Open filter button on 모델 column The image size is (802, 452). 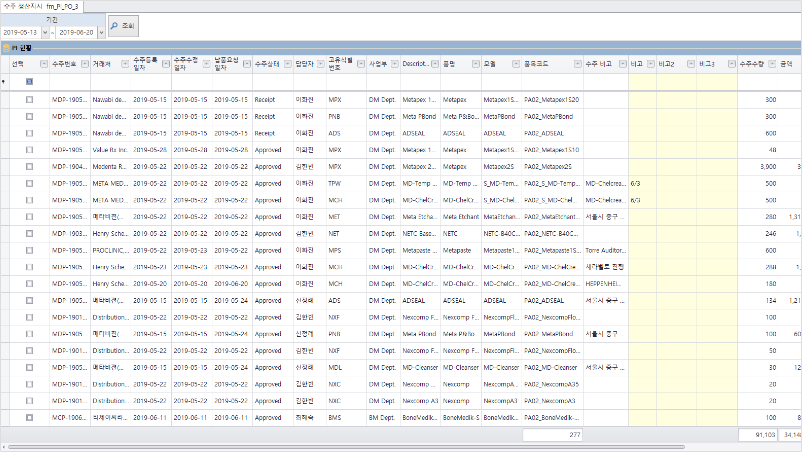pyautogui.click(x=516, y=64)
